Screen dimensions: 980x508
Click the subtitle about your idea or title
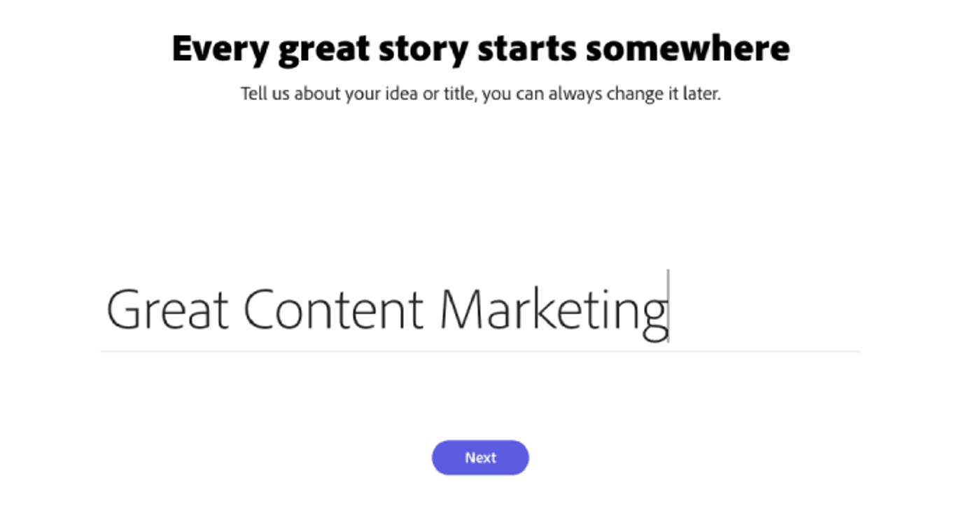click(x=480, y=93)
